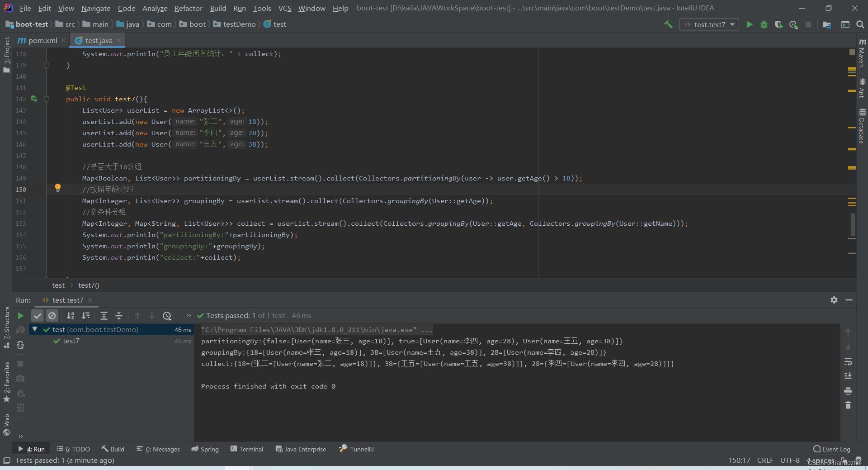Open the 0: Messages tool window
The height and width of the screenshot is (470, 868).
click(158, 449)
